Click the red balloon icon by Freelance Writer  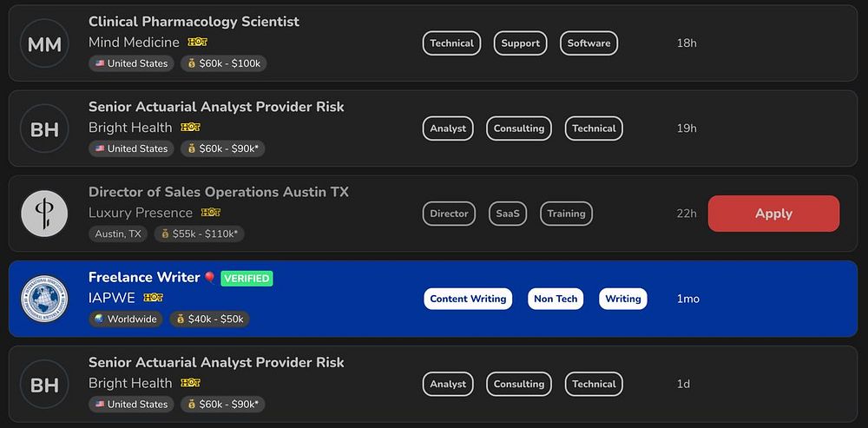209,278
